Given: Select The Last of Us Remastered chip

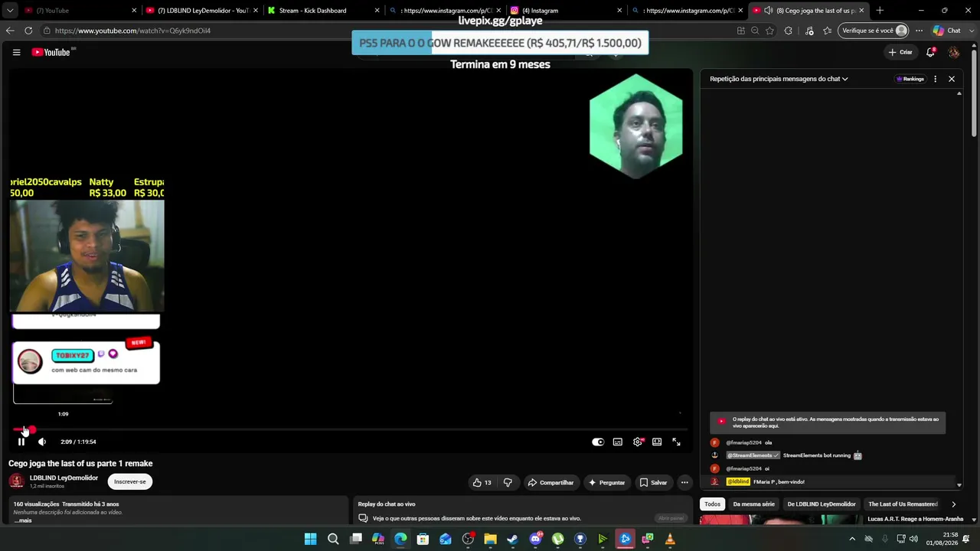Looking at the screenshot, I should coord(903,504).
